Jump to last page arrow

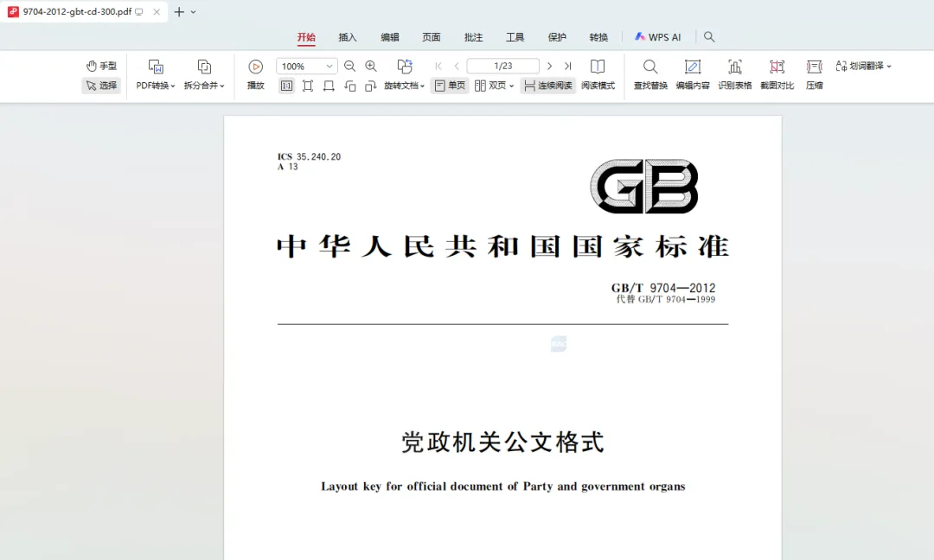(567, 66)
